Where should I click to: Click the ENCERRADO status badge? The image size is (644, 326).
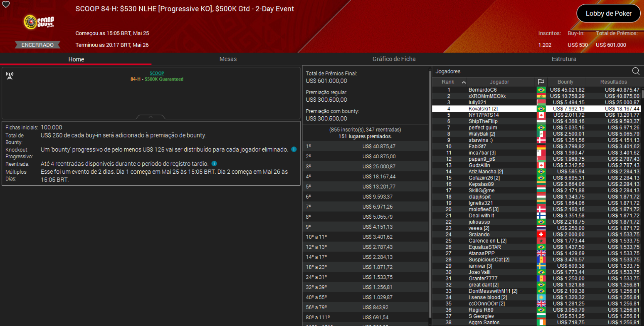(x=37, y=45)
